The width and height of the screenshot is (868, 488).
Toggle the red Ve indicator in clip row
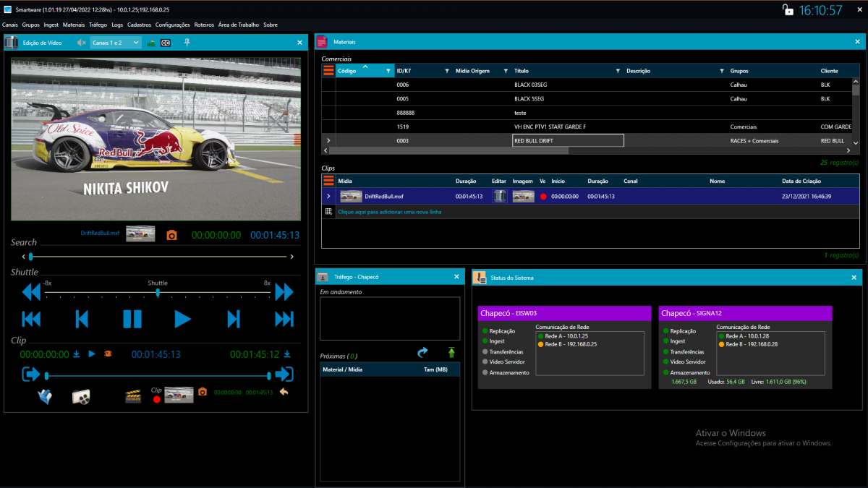543,197
